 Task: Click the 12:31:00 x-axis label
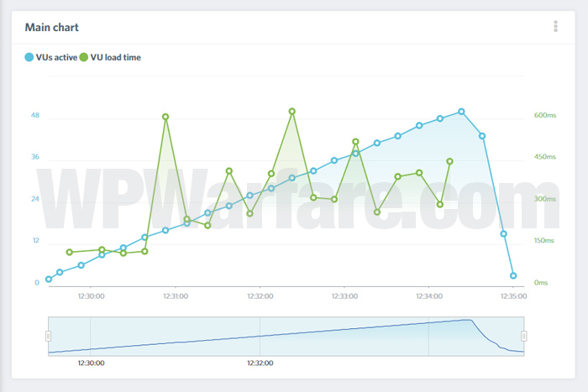176,296
